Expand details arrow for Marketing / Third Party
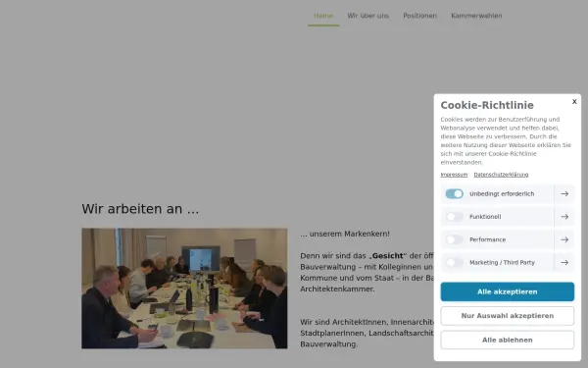The height and width of the screenshot is (368, 588). coord(564,262)
